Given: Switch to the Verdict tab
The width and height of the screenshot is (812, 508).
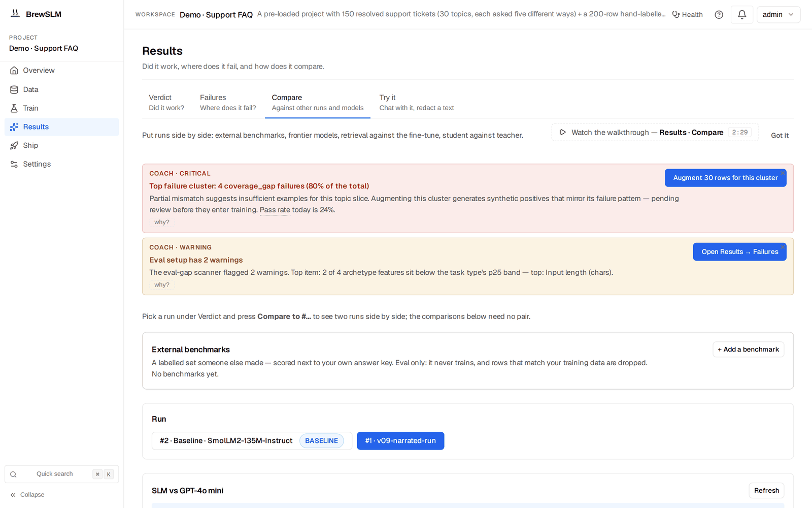Looking at the screenshot, I should point(166,102).
